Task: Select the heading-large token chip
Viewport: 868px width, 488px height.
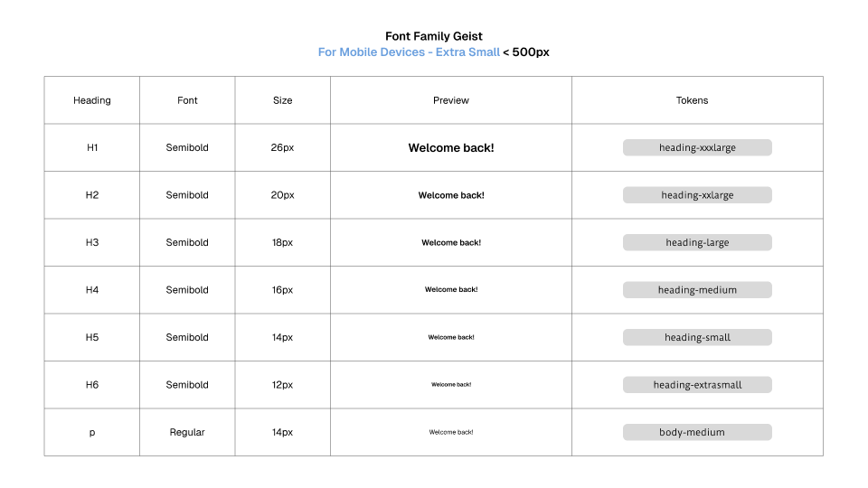Action: point(697,242)
